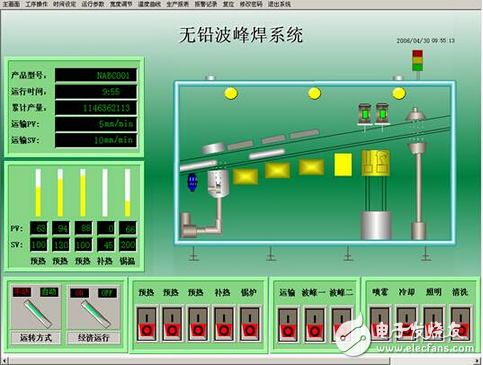483x365 pixels.
Task: Click the 运行时间 field showing 9:55
Action: (96, 92)
